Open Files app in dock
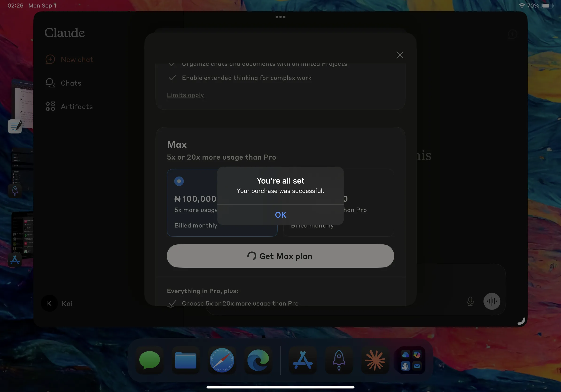 coord(186,360)
